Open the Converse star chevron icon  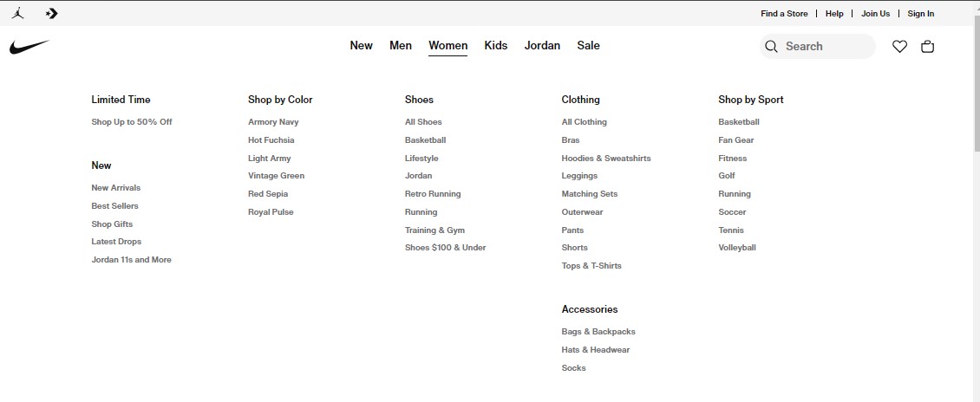(x=52, y=13)
